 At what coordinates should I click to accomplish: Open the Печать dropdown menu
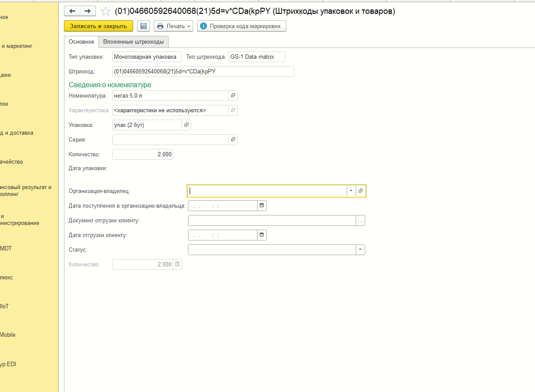click(x=173, y=26)
